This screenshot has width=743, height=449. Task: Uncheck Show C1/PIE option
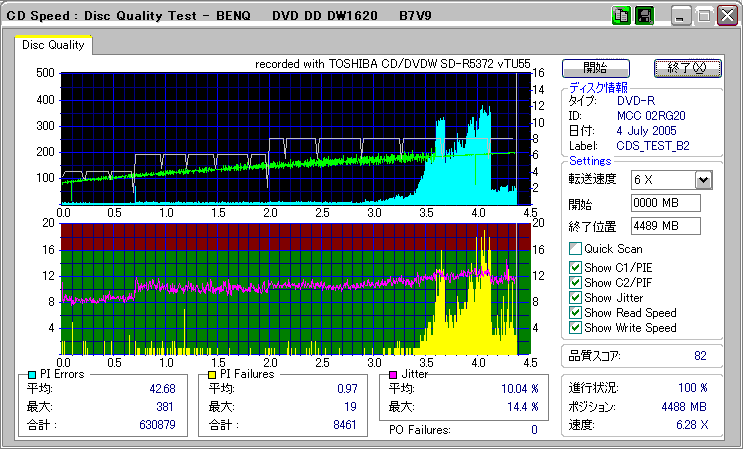pyautogui.click(x=574, y=266)
